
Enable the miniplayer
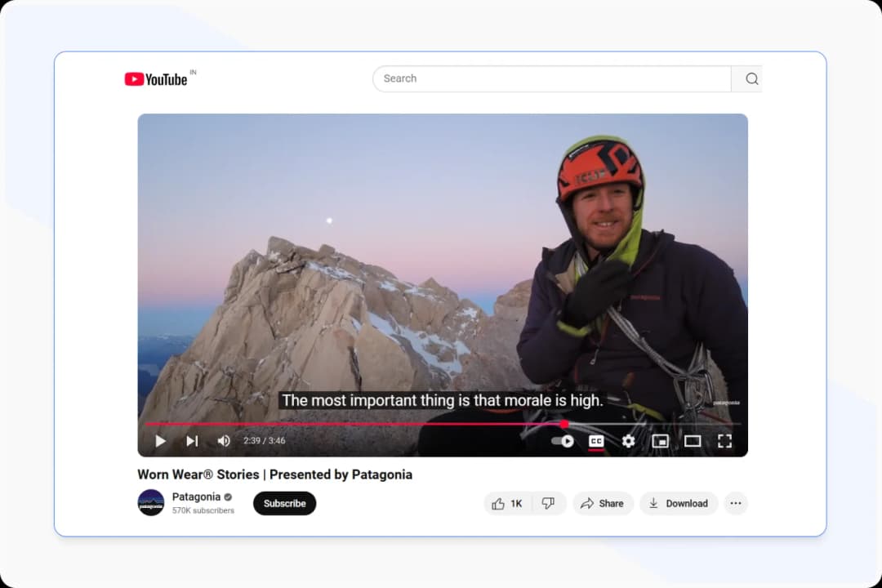tap(661, 440)
